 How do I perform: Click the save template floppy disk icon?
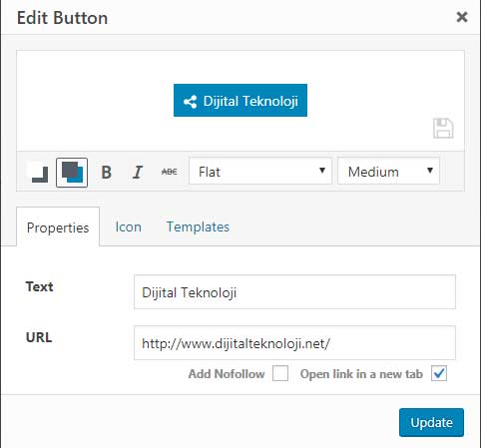(x=443, y=128)
